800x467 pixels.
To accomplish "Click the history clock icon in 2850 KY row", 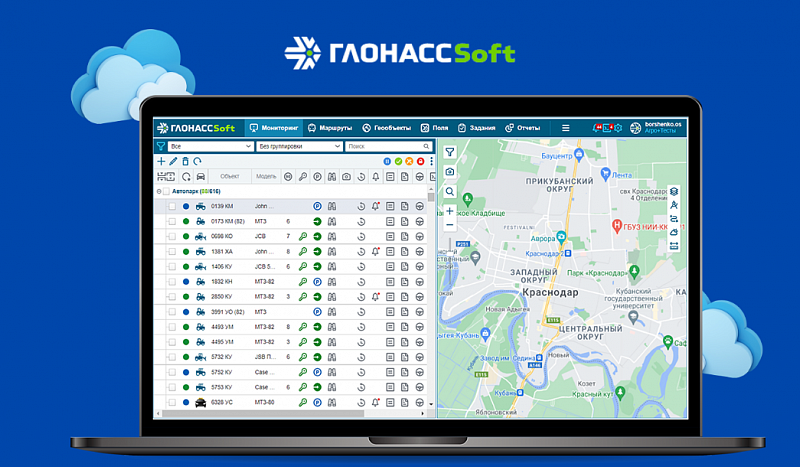I will point(361,297).
